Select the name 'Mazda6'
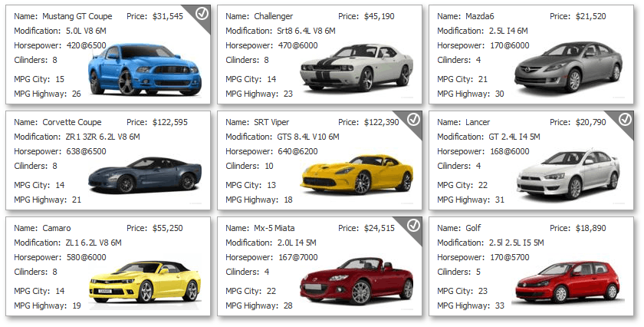 [480, 16]
